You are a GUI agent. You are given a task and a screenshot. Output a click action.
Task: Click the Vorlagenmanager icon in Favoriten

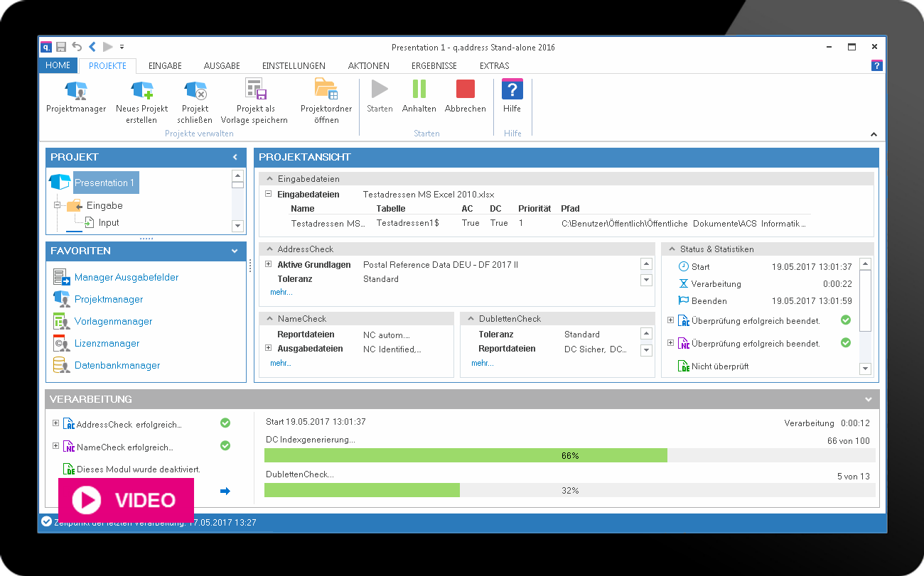pos(62,321)
